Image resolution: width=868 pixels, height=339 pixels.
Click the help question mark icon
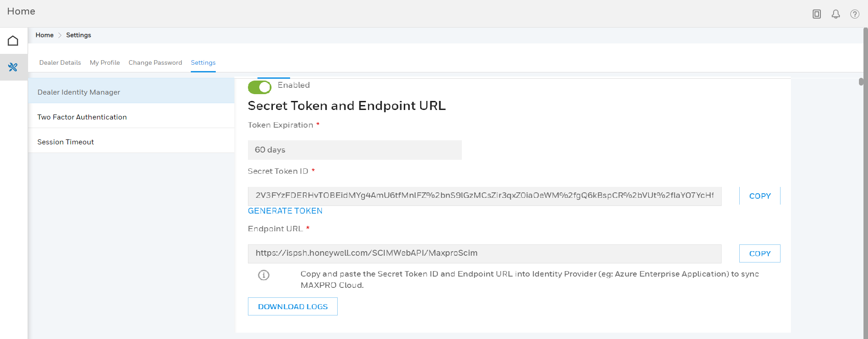click(x=855, y=14)
